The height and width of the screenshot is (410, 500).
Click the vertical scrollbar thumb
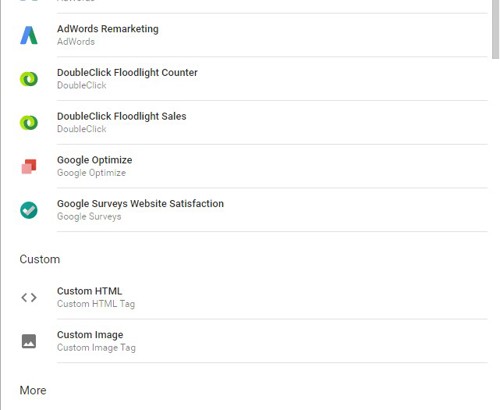coord(496,29)
